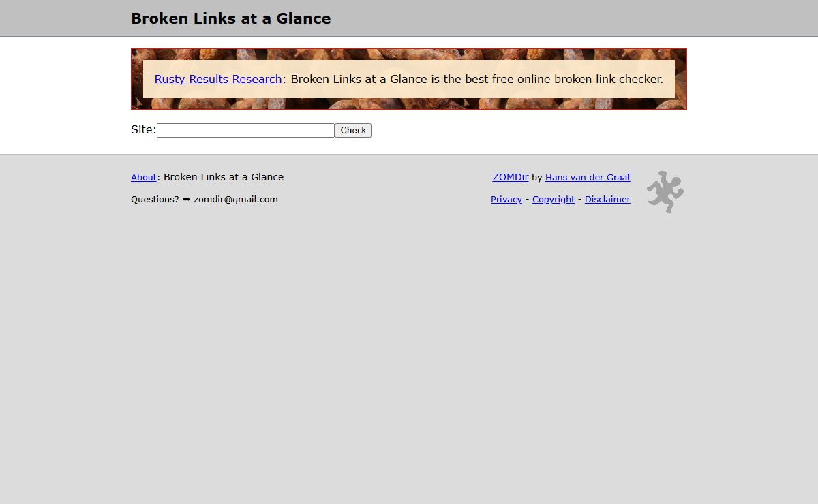Open the Rusty Results Research link
The image size is (818, 504).
coord(218,79)
